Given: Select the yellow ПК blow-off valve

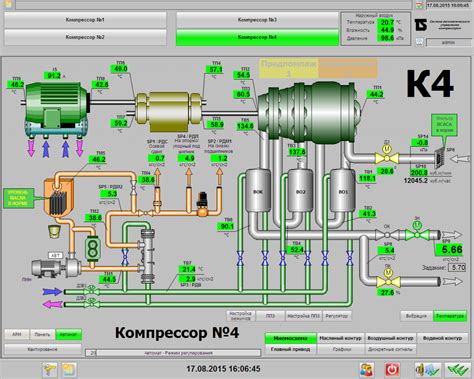Looking at the screenshot, I should pyautogui.click(x=388, y=282).
